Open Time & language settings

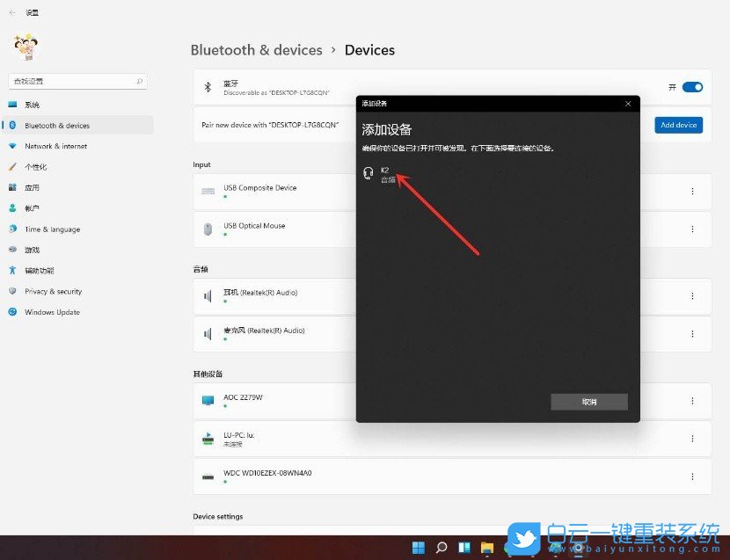[52, 229]
